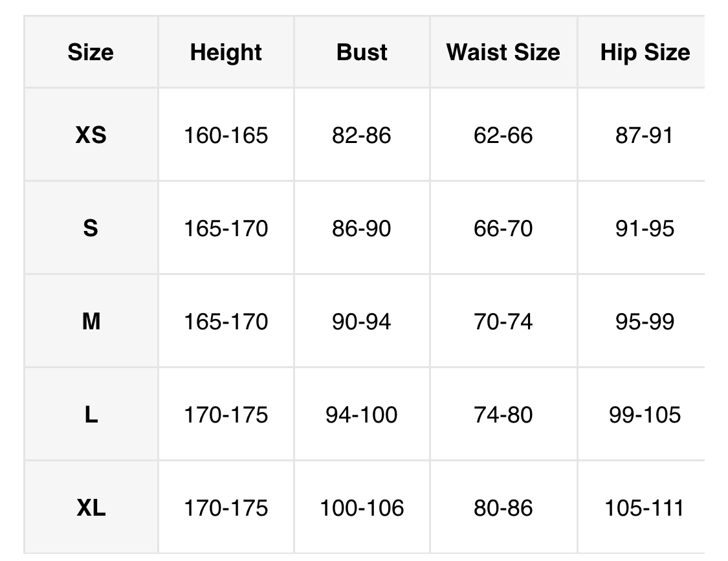Viewport: 728px width, 561px height.
Task: Click the 90-94 bust cell
Action: pyautogui.click(x=362, y=322)
